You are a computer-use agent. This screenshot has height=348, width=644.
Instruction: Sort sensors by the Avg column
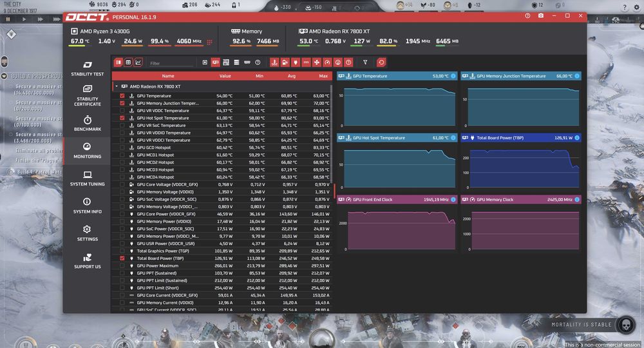(292, 76)
